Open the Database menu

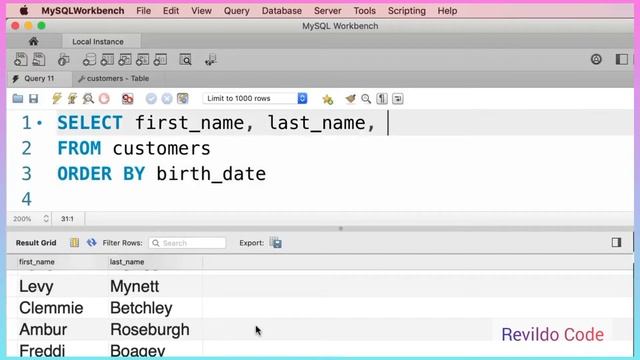(282, 11)
